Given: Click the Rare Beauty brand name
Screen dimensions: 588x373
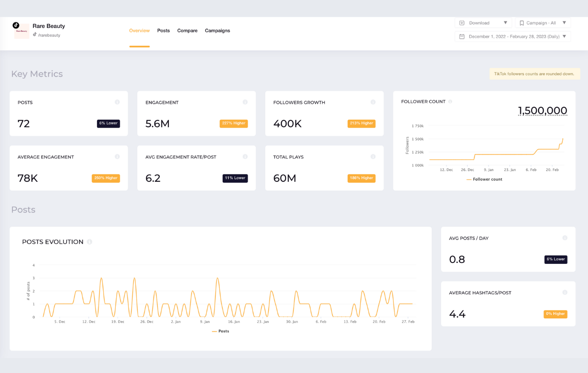Looking at the screenshot, I should coord(49,26).
